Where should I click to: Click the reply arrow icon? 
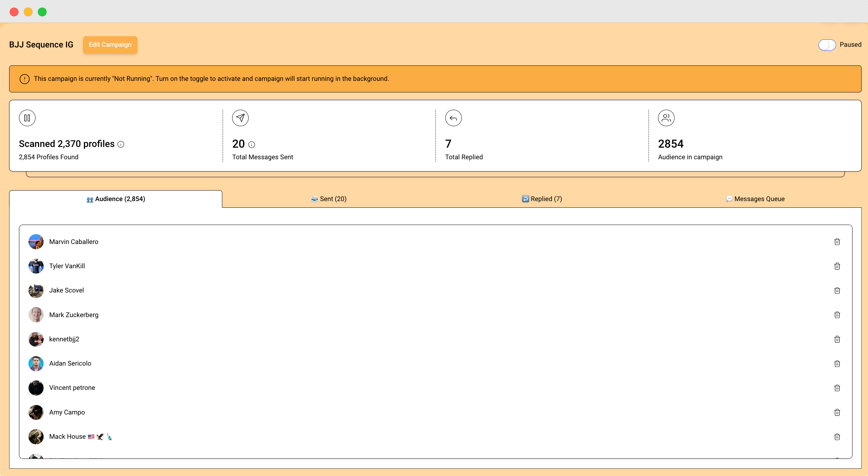pos(453,118)
